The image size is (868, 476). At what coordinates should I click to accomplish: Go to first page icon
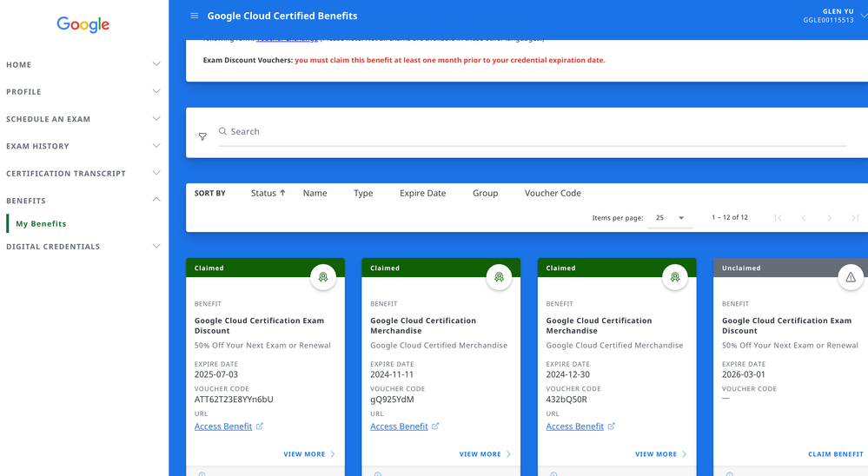click(778, 217)
